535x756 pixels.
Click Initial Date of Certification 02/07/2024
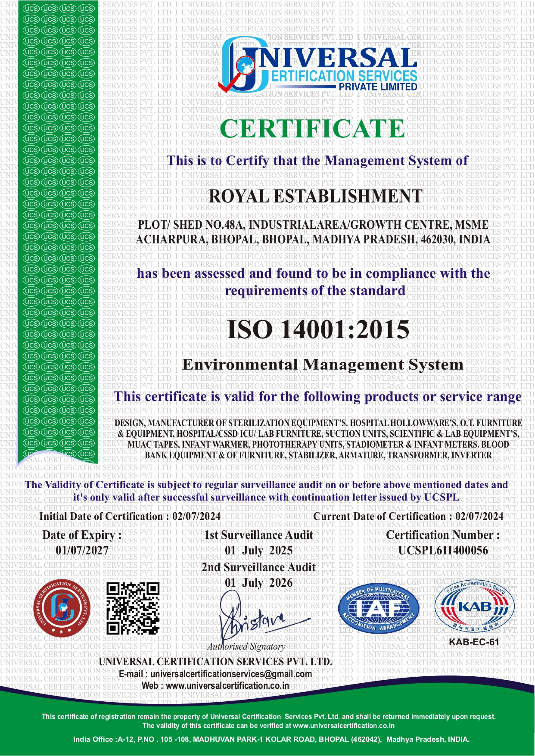pyautogui.click(x=130, y=516)
